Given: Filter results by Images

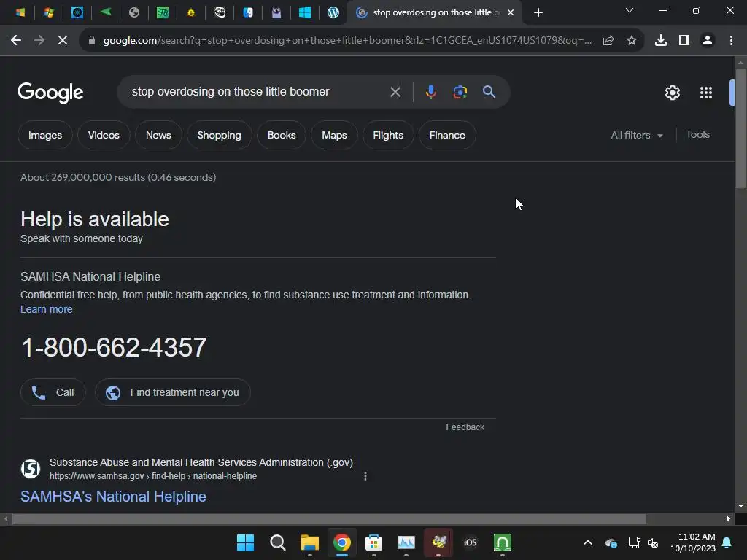Looking at the screenshot, I should (44, 135).
